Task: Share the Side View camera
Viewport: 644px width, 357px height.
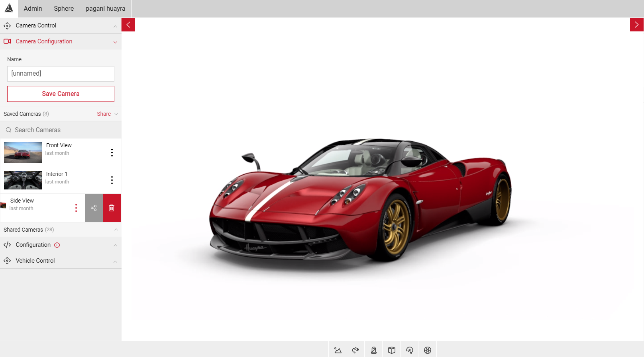Action: [x=94, y=208]
